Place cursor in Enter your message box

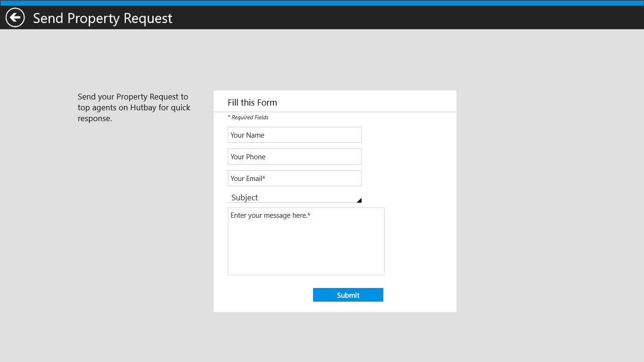(x=305, y=240)
